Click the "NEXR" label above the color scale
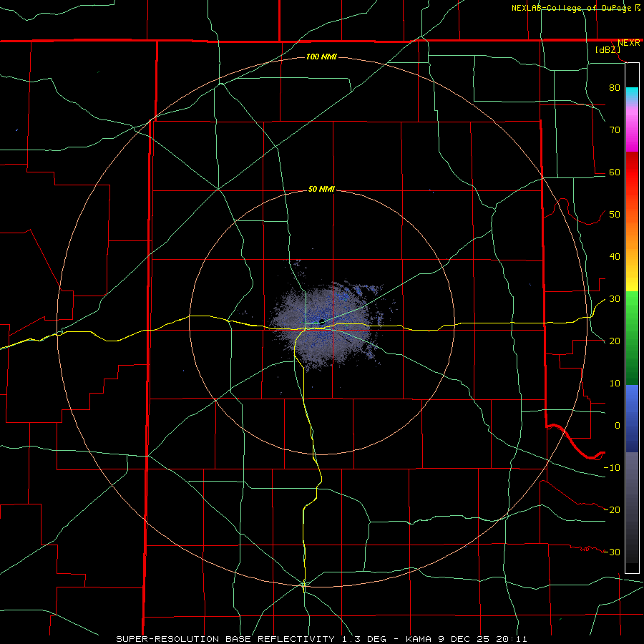644x644 pixels. 628,43
